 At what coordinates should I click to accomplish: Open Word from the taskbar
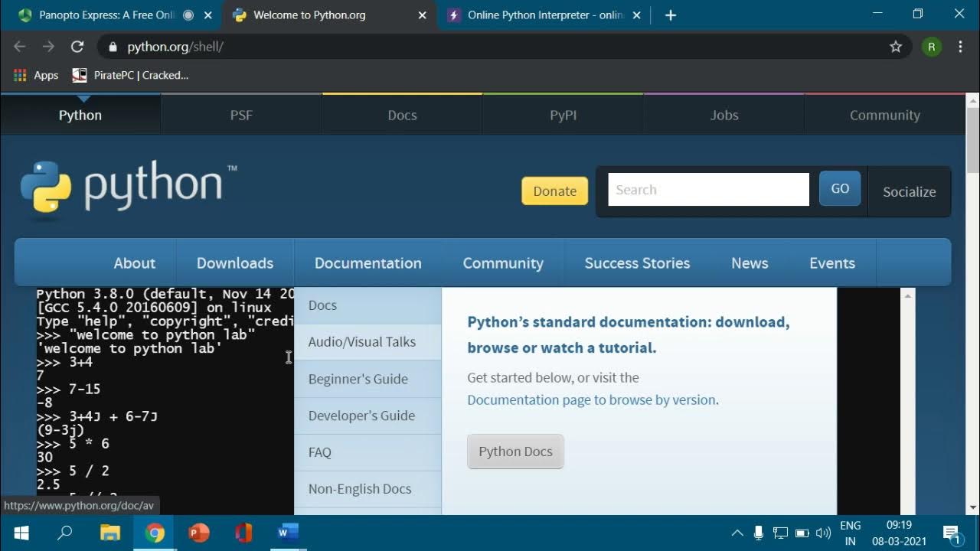(288, 533)
